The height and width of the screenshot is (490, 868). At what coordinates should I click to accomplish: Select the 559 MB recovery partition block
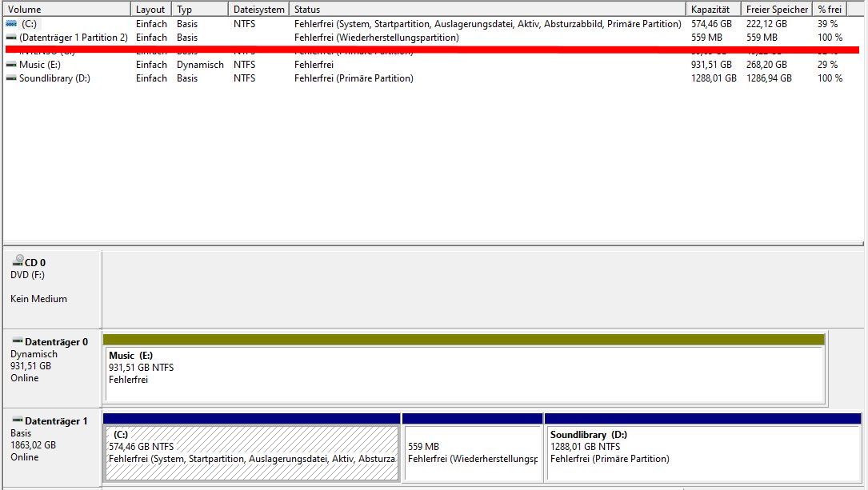tap(472, 447)
